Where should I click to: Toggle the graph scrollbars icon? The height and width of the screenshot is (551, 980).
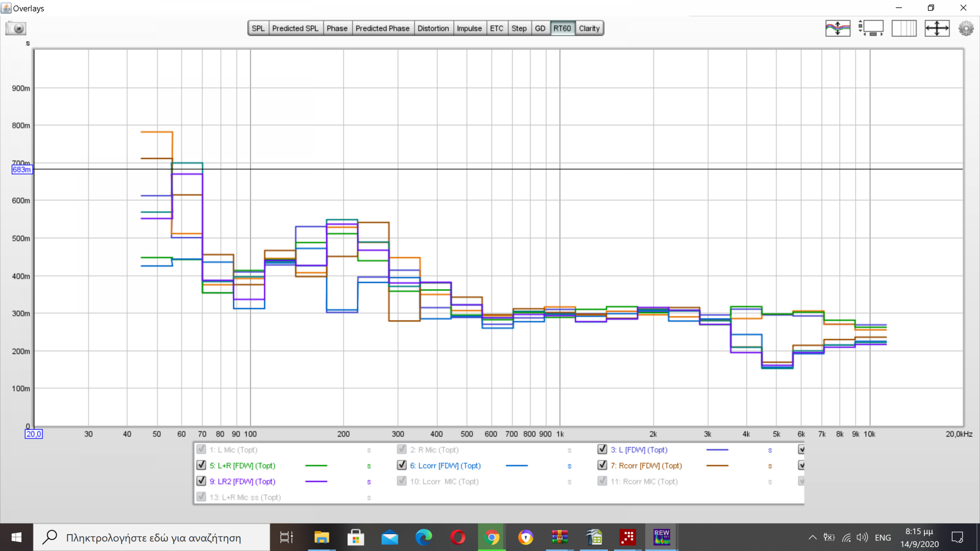tap(871, 29)
